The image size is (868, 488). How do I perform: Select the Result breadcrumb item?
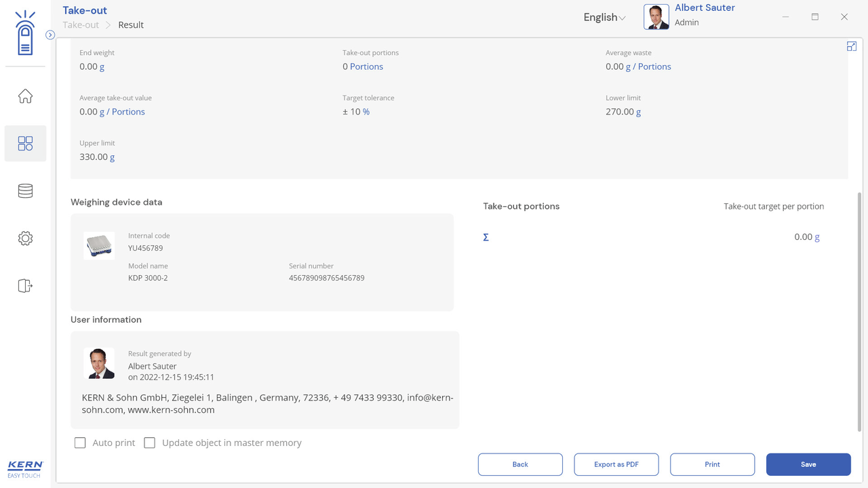[131, 25]
